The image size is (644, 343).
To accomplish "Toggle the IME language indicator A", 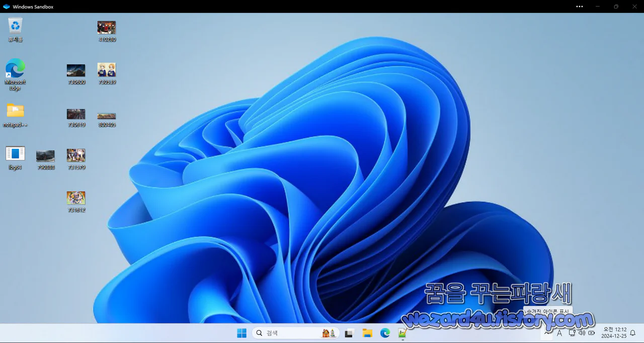I will pos(559,333).
